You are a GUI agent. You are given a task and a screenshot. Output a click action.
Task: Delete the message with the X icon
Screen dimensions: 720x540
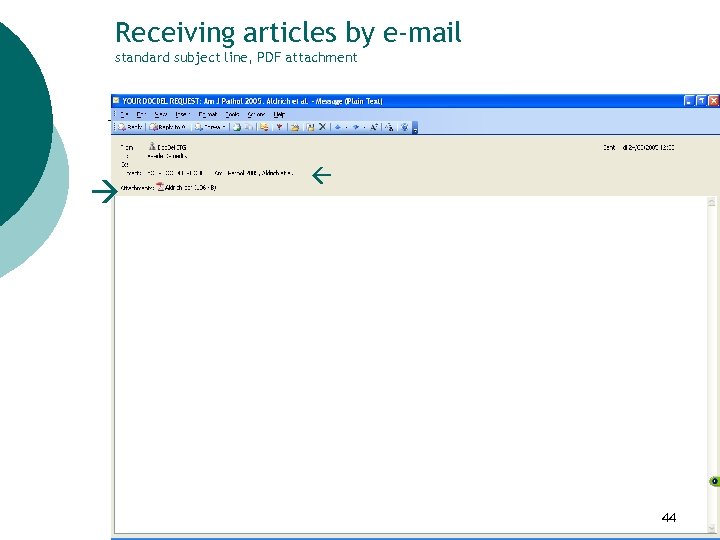[322, 127]
